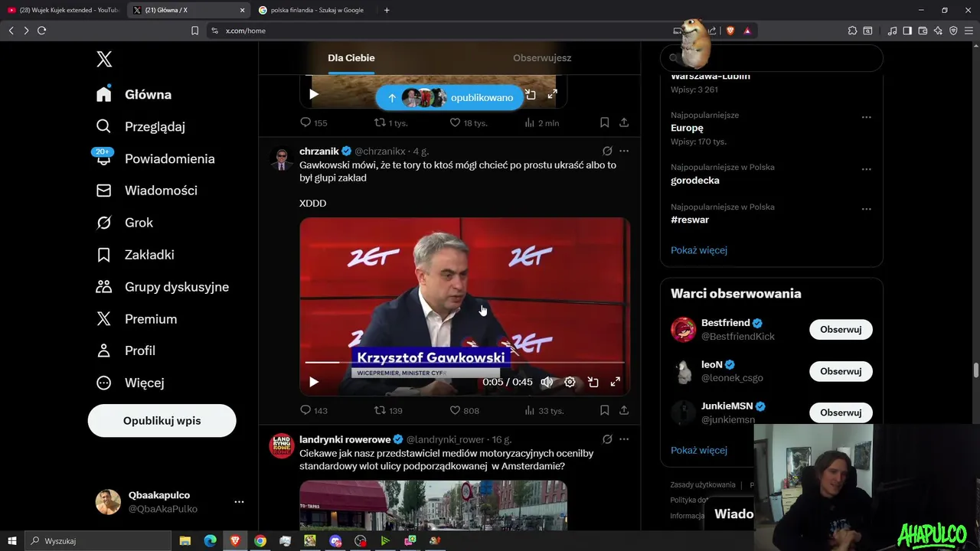Screen dimensions: 980x551
Task: Switch to Obserwujesz tab
Action: click(x=542, y=58)
